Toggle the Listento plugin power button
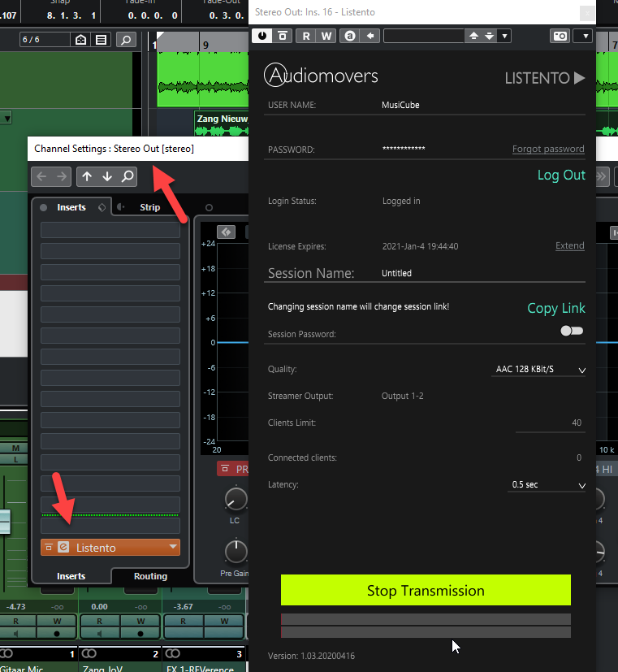Screen dimensions: 618x672 click(x=262, y=36)
